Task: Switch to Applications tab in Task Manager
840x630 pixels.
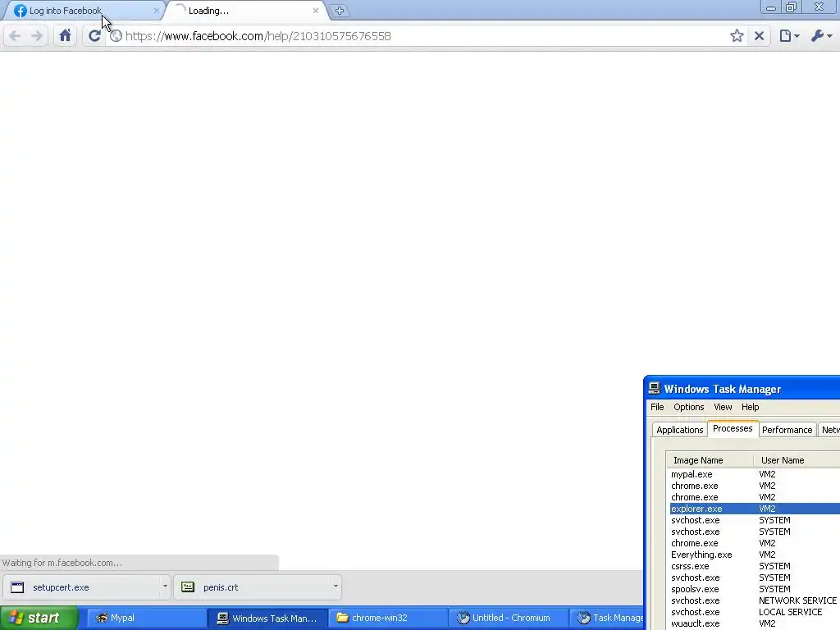Action: (679, 430)
